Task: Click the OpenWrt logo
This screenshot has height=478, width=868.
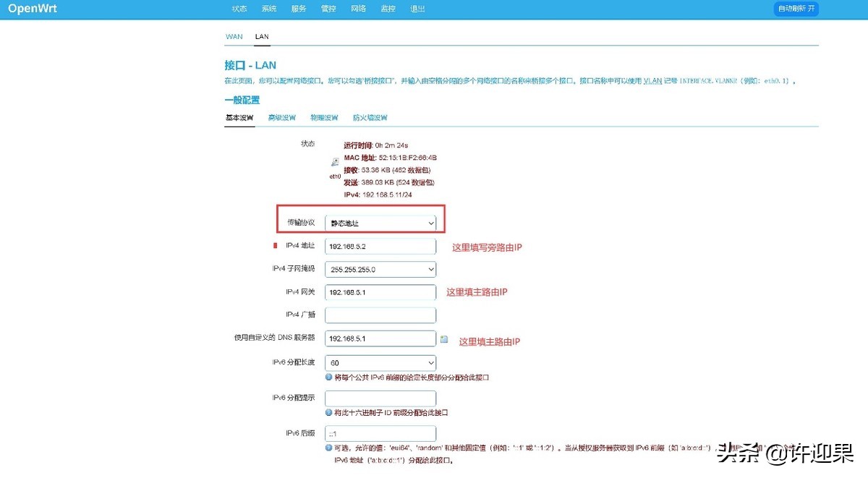Action: pyautogui.click(x=32, y=9)
